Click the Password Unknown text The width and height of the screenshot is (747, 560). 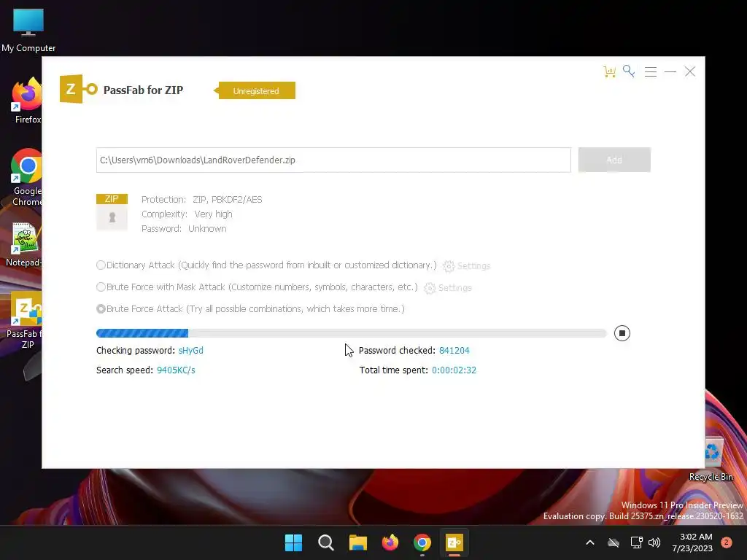(184, 228)
